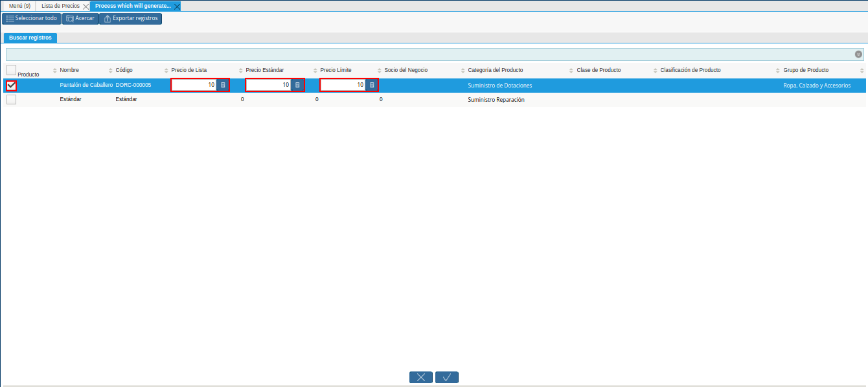868x387 pixels.
Task: Sort by Socio del Negocio header
Action: coord(406,70)
